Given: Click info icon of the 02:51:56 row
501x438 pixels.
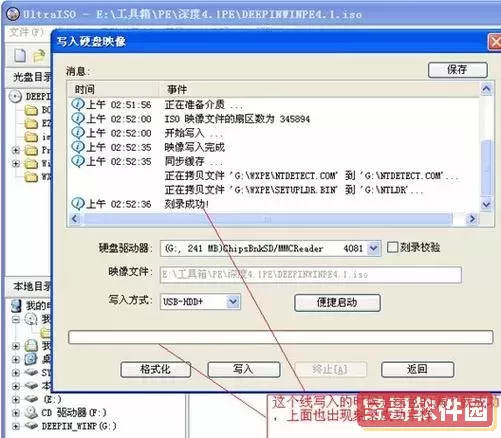Looking at the screenshot, I should coord(78,104).
